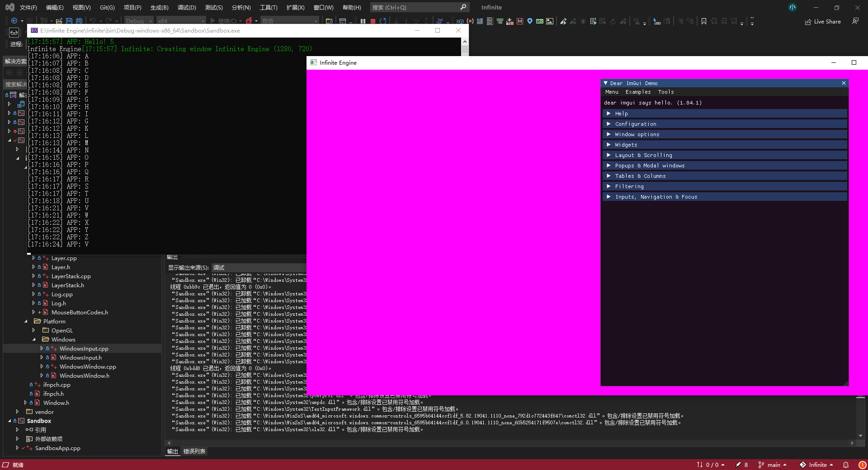Collapse the Sandbox project tree node
The height and width of the screenshot is (470, 868).
tap(9, 421)
